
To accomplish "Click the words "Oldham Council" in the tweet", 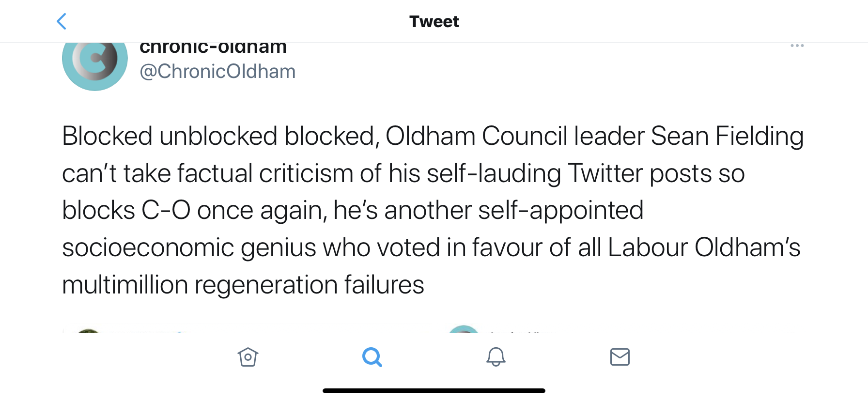I will click(476, 136).
